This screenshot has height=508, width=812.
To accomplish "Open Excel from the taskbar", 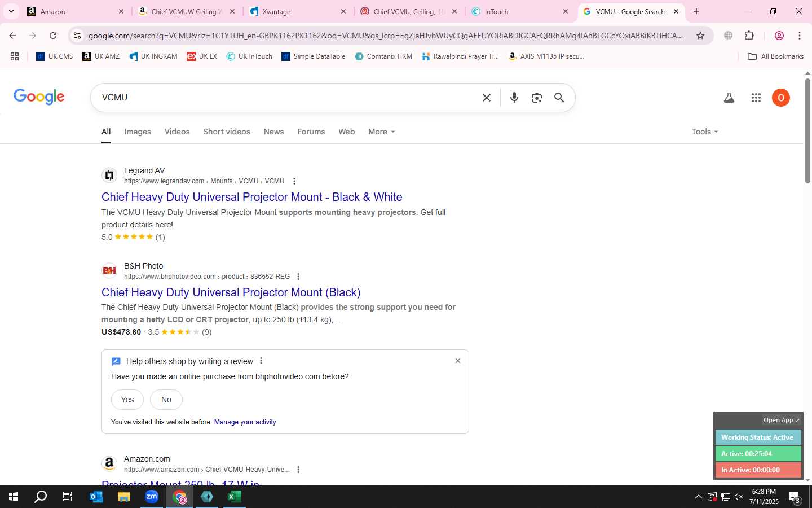I will pyautogui.click(x=235, y=497).
